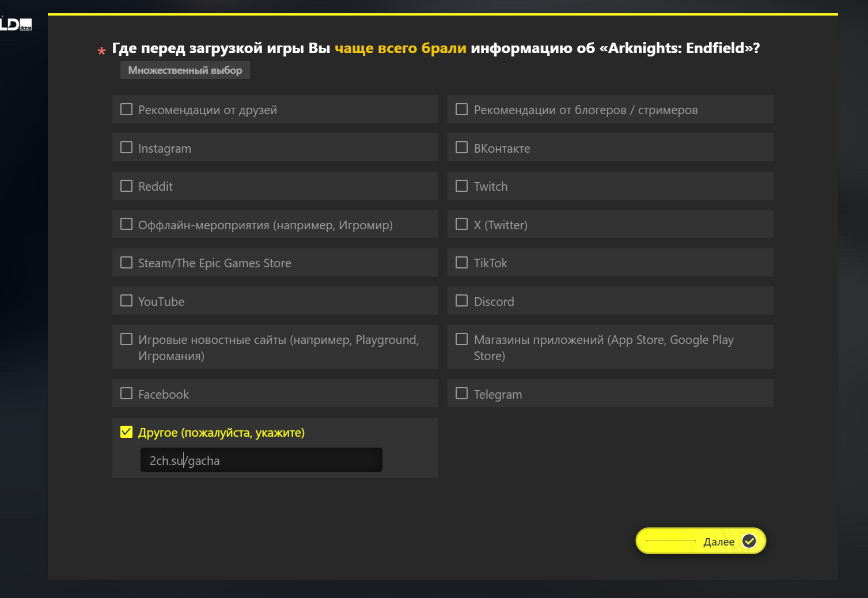Select the TikTok checkbox

tap(461, 263)
